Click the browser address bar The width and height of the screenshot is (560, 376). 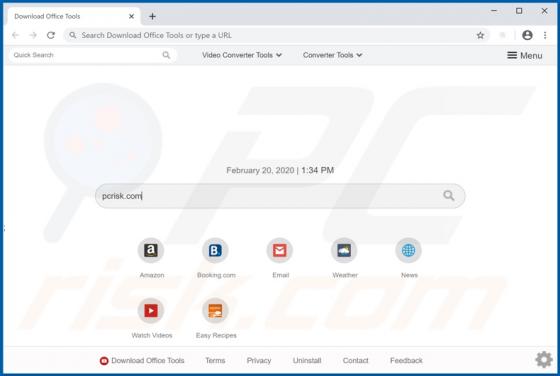tap(275, 35)
